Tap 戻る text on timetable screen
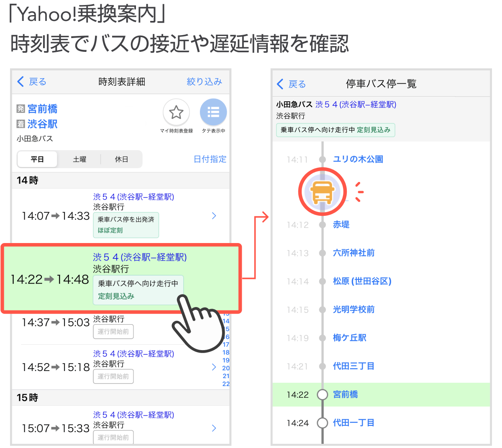Viewport: 502px width, 448px height. [38, 82]
